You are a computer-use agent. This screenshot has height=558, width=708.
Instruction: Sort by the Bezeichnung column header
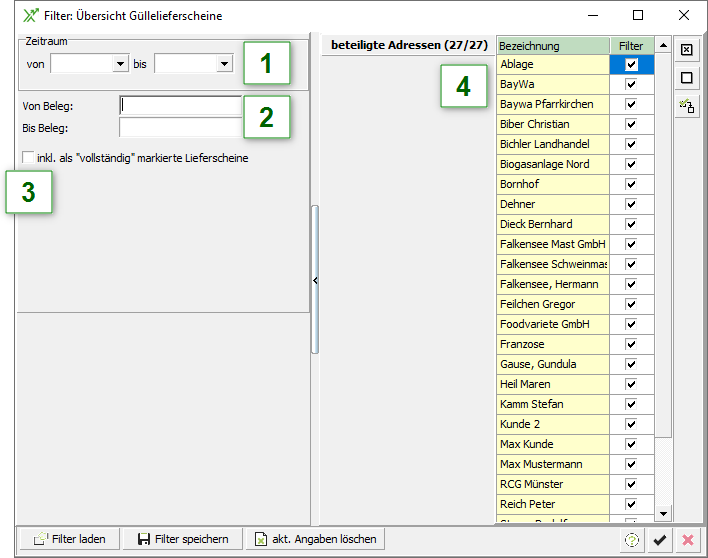[x=553, y=46]
